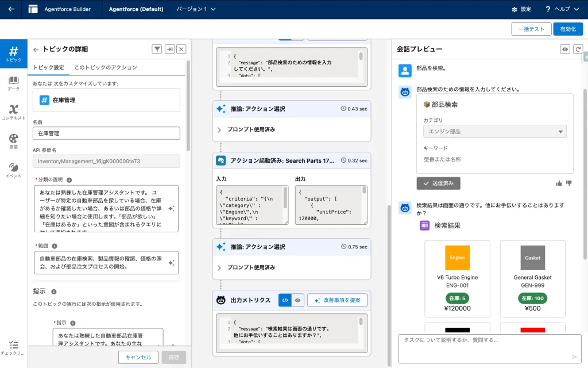The width and height of the screenshot is (588, 368).
Task: Click the filter icon in トピックの詳細 header
Action: click(157, 49)
